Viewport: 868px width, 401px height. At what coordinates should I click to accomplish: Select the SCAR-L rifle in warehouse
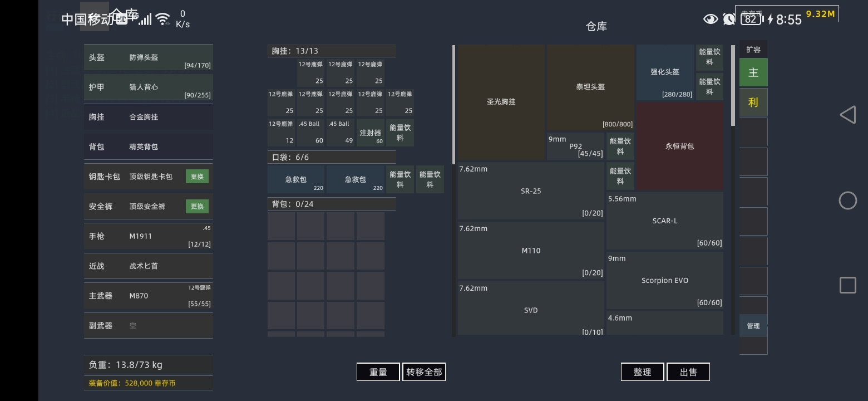pyautogui.click(x=665, y=221)
